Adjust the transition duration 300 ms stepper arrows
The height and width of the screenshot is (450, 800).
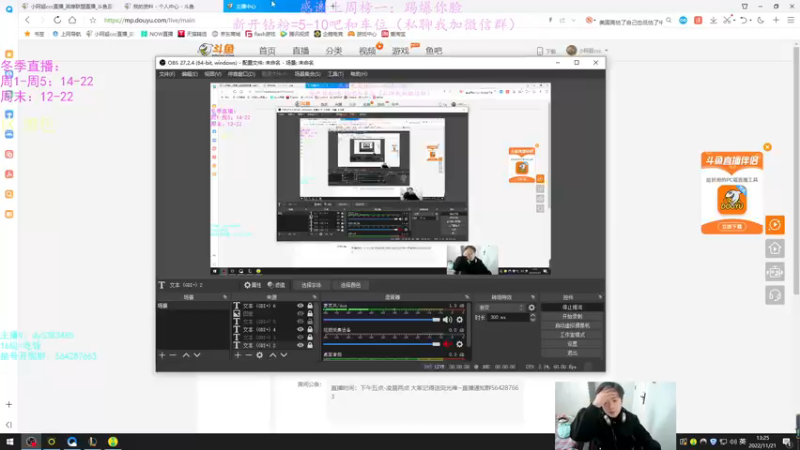[x=533, y=317]
